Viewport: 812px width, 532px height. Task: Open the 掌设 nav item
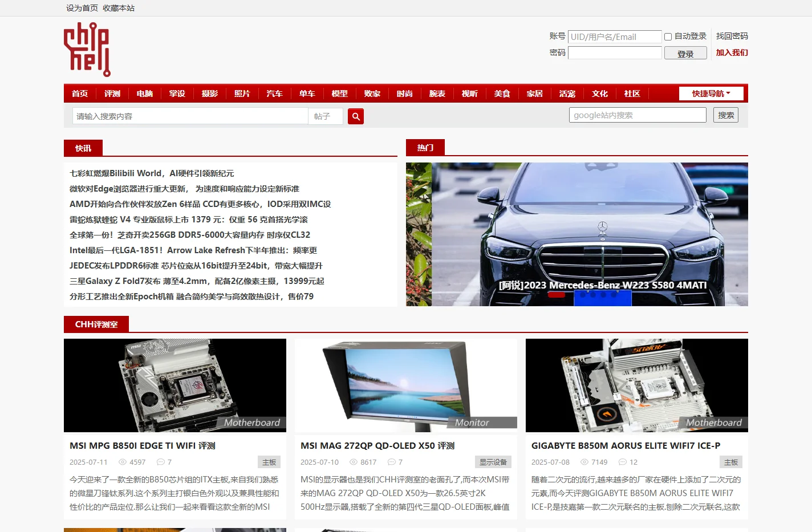(177, 94)
